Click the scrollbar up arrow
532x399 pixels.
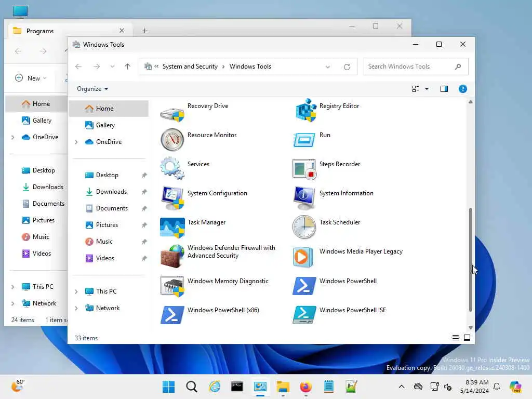click(x=470, y=102)
